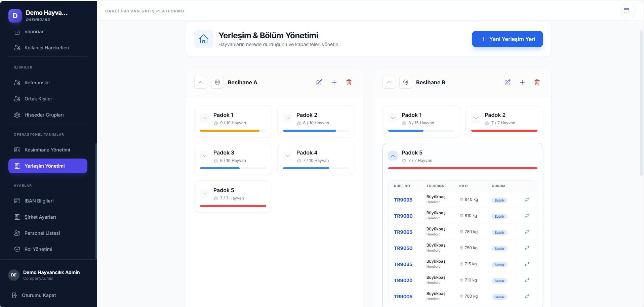Expand Padok 3 in Besihane A
The width and height of the screenshot is (644, 307).
pyautogui.click(x=205, y=156)
